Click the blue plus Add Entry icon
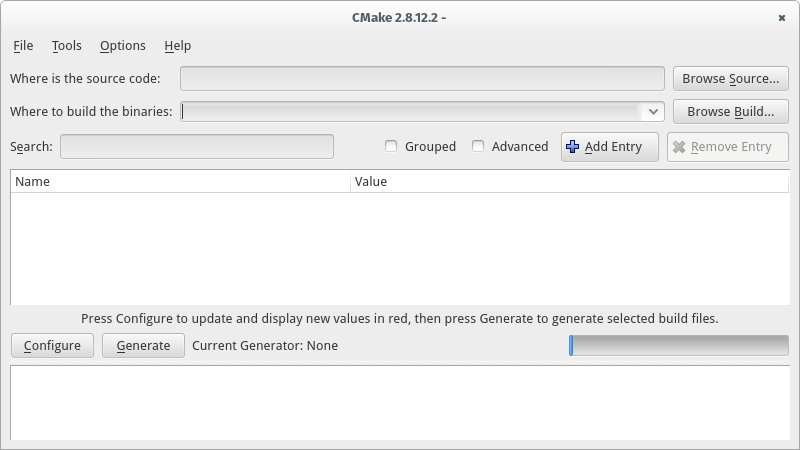 [x=572, y=146]
